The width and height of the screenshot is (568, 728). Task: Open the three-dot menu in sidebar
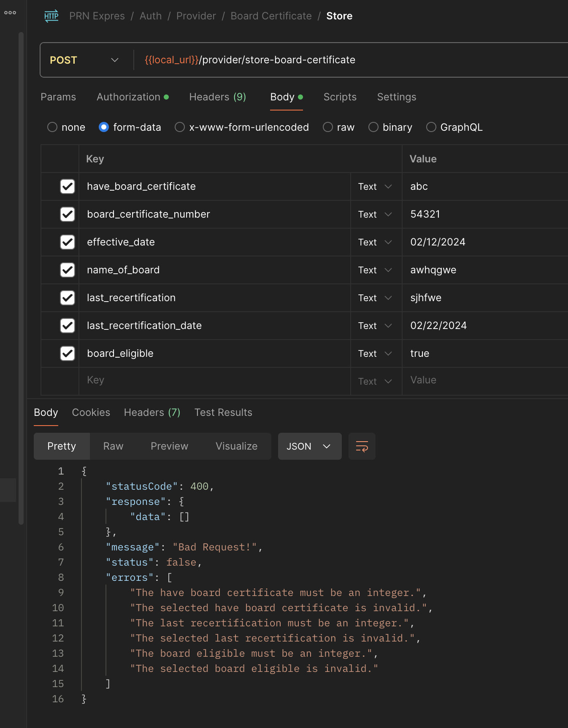(x=10, y=13)
